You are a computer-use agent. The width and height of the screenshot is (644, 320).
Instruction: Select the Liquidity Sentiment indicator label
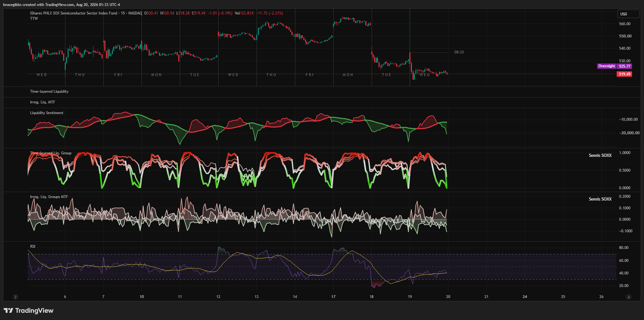point(47,113)
